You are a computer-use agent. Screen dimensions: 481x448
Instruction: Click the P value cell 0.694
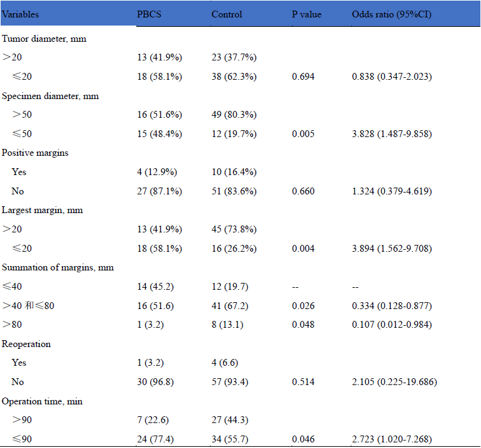[x=303, y=77]
